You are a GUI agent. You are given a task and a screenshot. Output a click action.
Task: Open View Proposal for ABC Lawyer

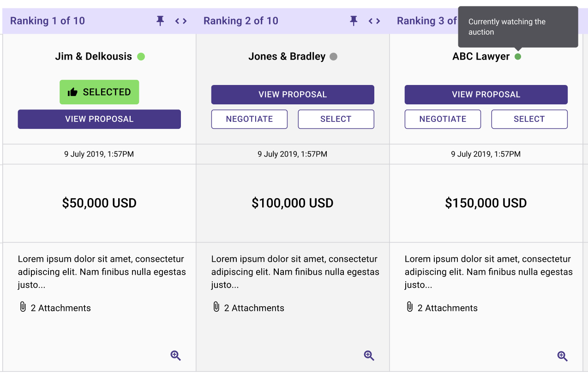click(486, 95)
